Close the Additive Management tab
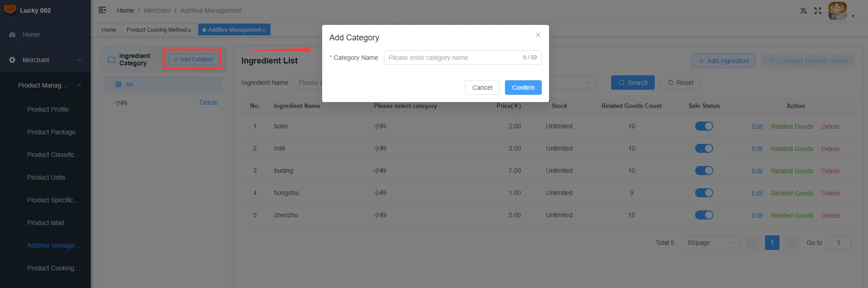This screenshot has width=868, height=288. tap(264, 30)
